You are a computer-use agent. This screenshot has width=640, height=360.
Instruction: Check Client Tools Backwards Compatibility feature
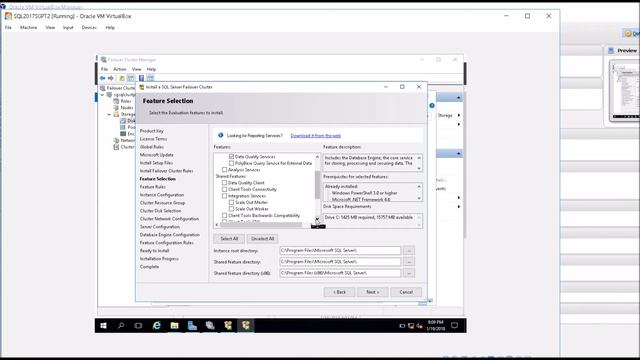[x=224, y=215]
